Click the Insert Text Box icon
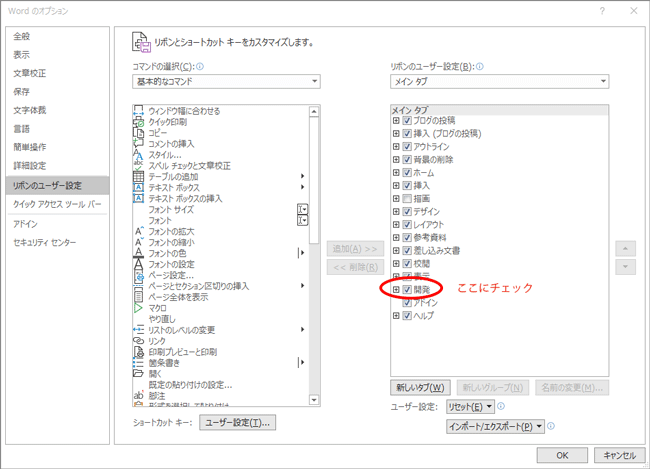The width and height of the screenshot is (650, 469). coord(138,198)
